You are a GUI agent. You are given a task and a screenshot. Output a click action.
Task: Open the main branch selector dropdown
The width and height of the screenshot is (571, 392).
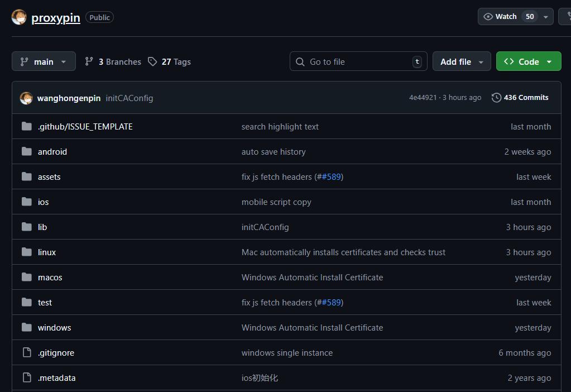point(43,61)
